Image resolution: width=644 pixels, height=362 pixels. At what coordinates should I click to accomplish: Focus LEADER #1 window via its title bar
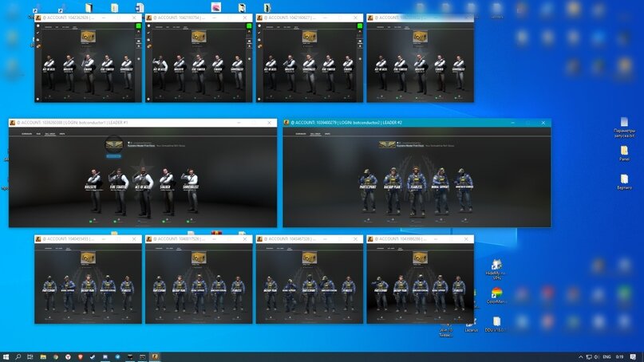(143, 123)
